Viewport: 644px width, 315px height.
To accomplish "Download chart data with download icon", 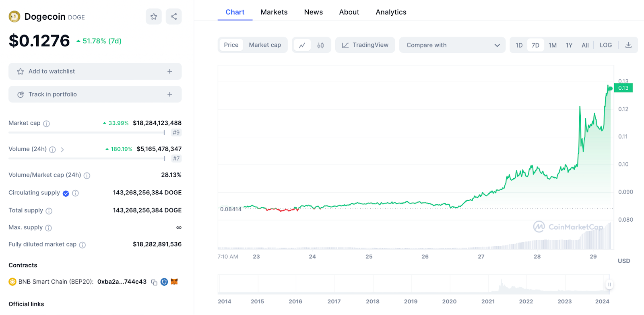I will (628, 45).
